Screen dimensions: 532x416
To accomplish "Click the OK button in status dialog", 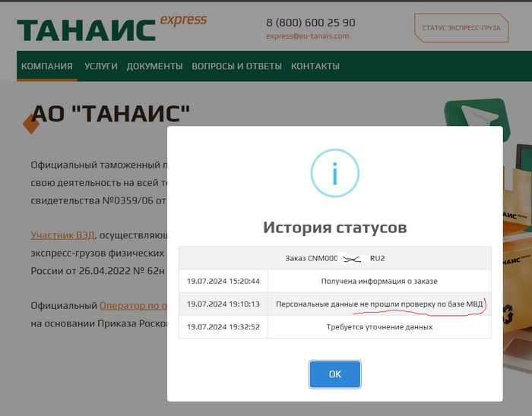I will coord(335,374).
